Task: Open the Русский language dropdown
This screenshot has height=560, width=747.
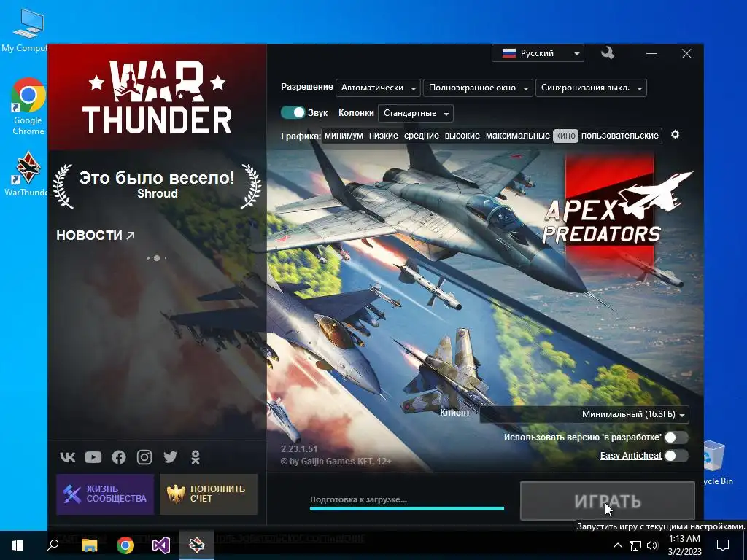Action: pos(538,52)
